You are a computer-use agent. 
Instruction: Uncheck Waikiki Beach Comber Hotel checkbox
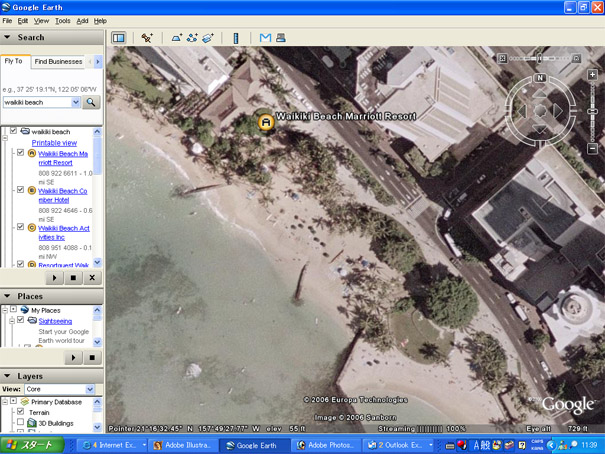[x=20, y=189]
